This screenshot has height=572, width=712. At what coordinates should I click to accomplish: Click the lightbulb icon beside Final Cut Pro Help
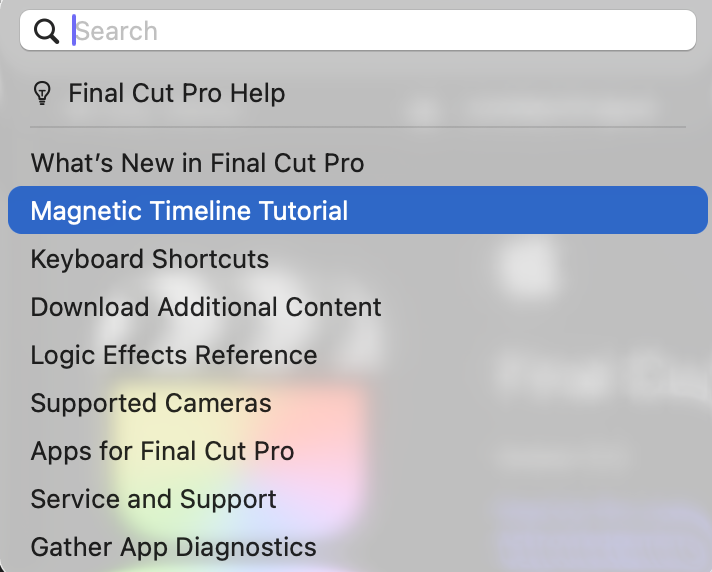pyautogui.click(x=42, y=93)
